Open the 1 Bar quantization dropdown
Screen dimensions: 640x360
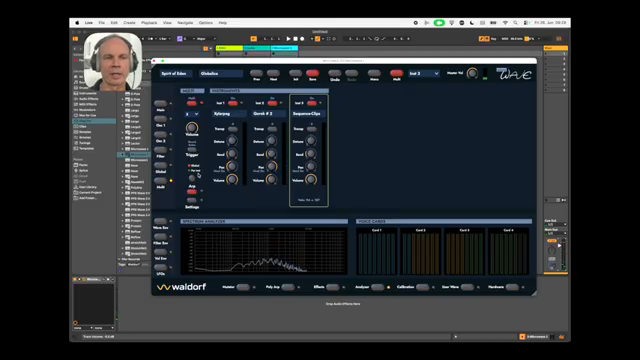164,39
